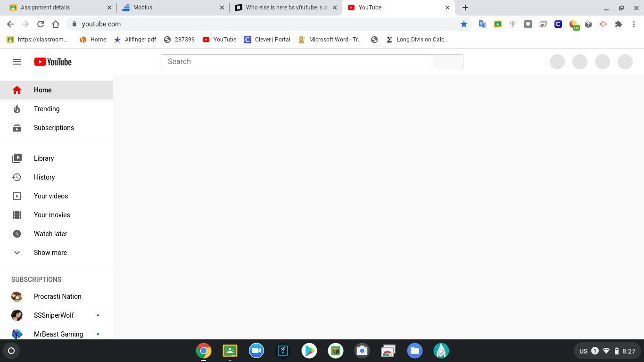Open the SSSniperWolf channel

[x=54, y=315]
